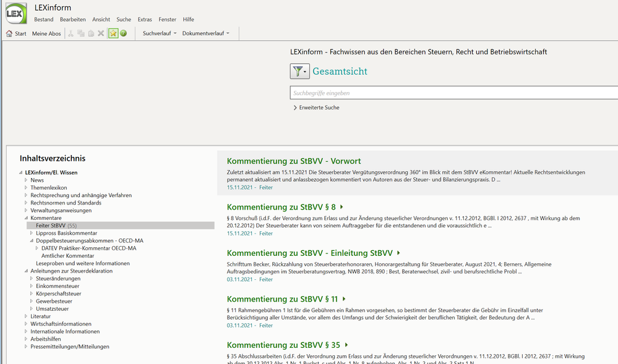Open Kommentierung zu StBVV - Einleitung StBVV result
The image size is (618, 364).
[310, 253]
